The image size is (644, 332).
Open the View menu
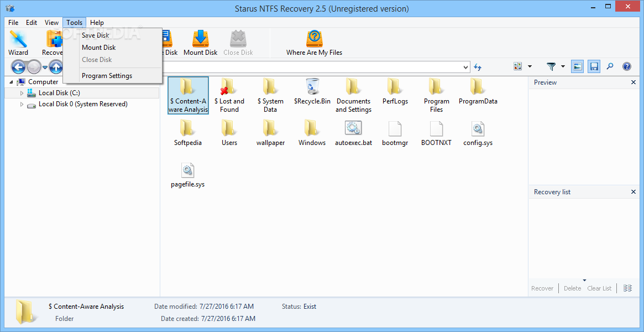tap(52, 23)
